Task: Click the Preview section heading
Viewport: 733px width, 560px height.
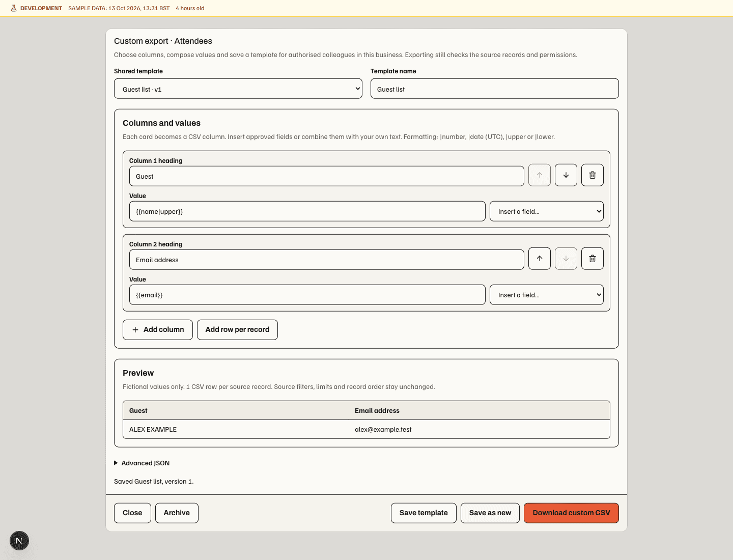Action: pos(138,373)
